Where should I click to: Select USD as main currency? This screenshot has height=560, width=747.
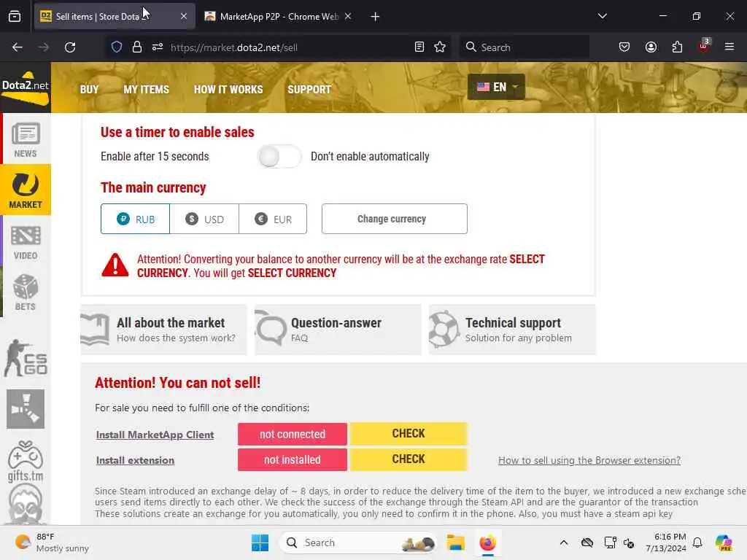(204, 219)
